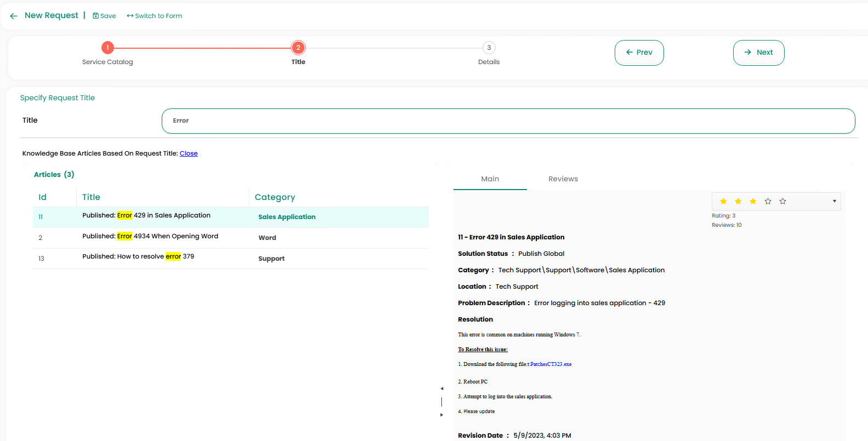
Task: Click the Next button
Action: pyautogui.click(x=758, y=53)
